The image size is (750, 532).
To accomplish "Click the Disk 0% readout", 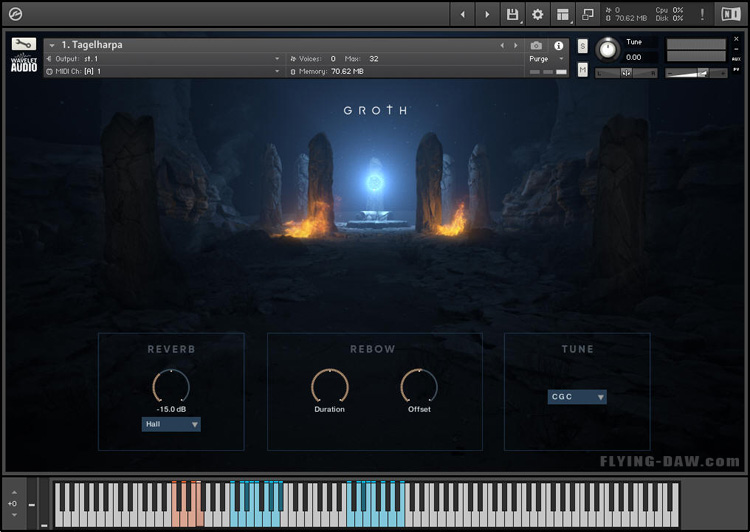I will (669, 19).
